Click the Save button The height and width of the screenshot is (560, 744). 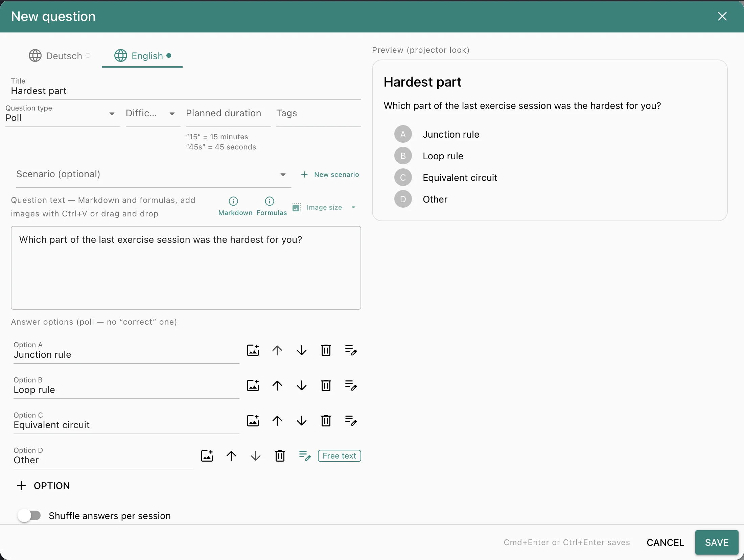tap(717, 542)
